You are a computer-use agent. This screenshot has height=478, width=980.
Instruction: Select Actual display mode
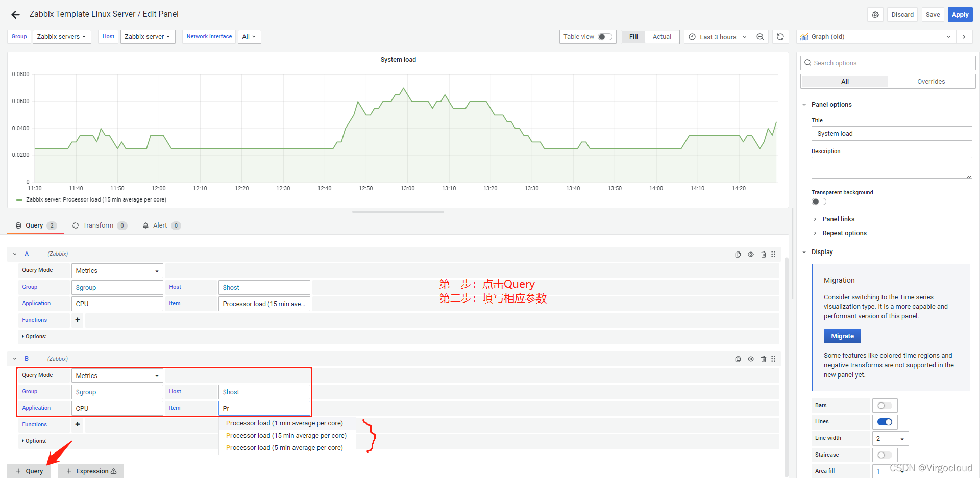[x=662, y=37]
